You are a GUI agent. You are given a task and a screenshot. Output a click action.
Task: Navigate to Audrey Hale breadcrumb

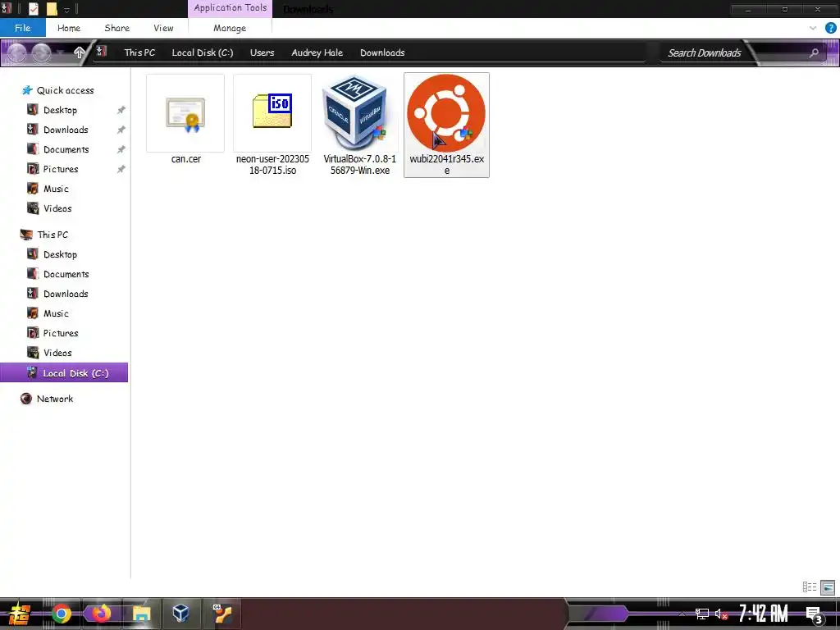pyautogui.click(x=317, y=52)
